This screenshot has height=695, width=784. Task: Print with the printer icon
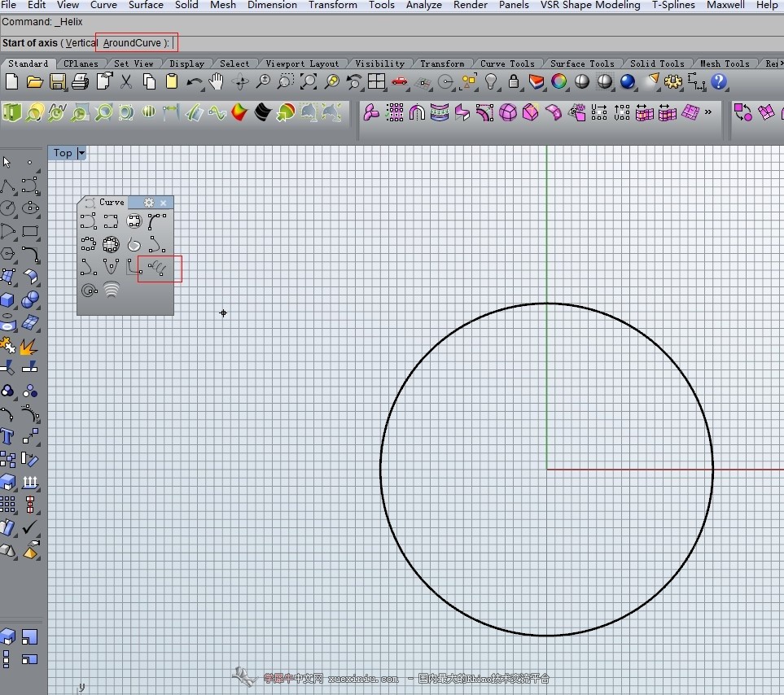tap(80, 81)
